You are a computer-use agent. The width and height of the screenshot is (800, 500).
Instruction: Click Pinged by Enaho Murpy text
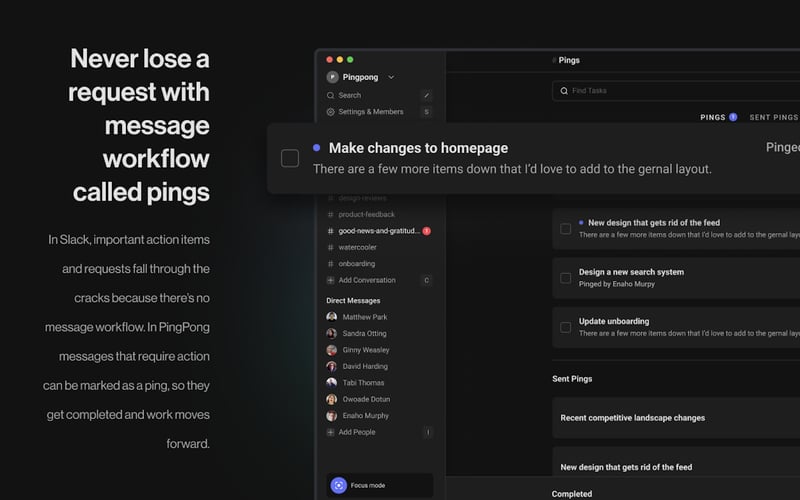pyautogui.click(x=616, y=284)
